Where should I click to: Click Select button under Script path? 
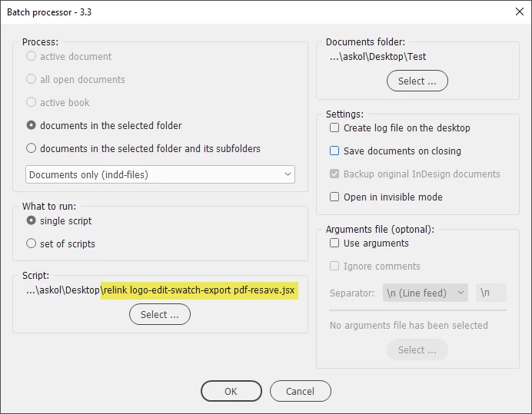point(160,314)
